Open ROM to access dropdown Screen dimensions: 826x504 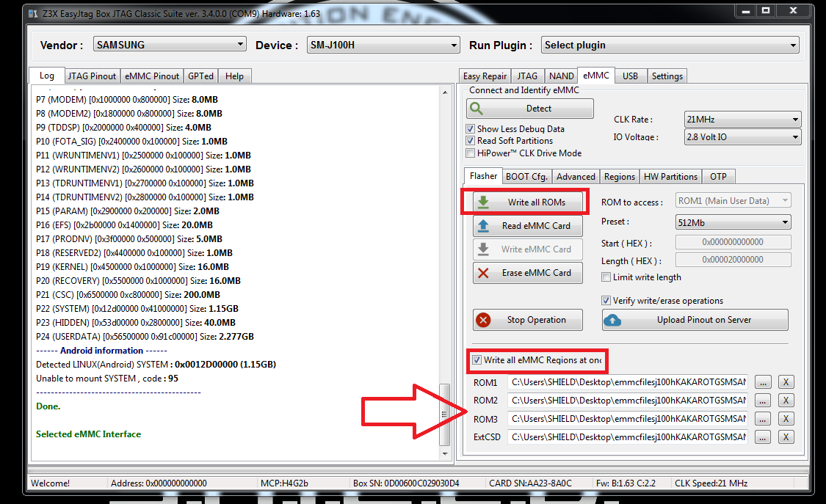point(733,201)
